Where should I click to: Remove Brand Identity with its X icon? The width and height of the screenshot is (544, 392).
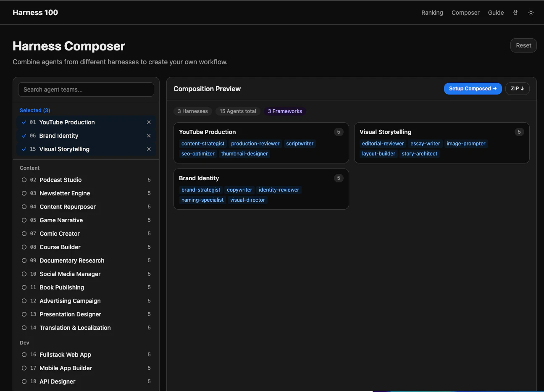(149, 136)
